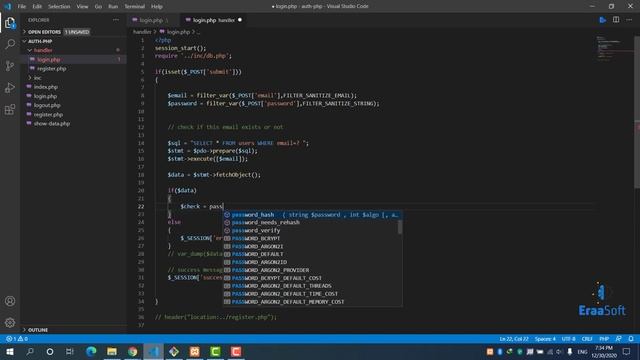640x360 pixels.
Task: Click the Visual Studio Code taskbar icon
Action: (153, 351)
